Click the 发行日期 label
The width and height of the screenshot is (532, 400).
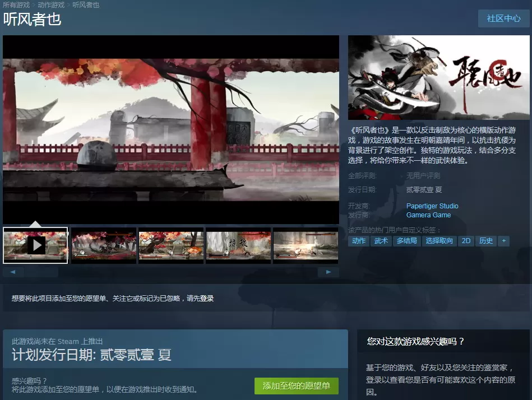(x=362, y=189)
